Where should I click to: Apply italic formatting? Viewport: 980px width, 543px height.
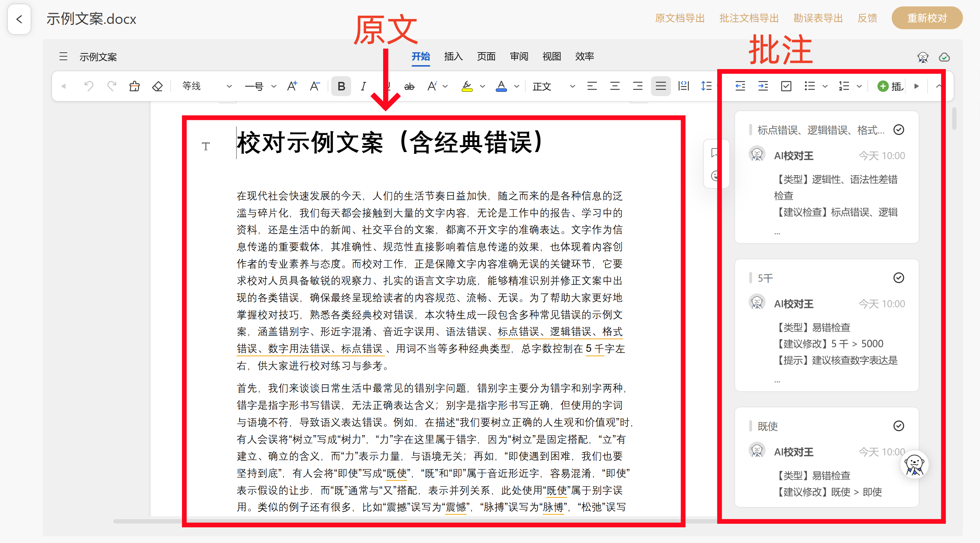click(x=363, y=87)
